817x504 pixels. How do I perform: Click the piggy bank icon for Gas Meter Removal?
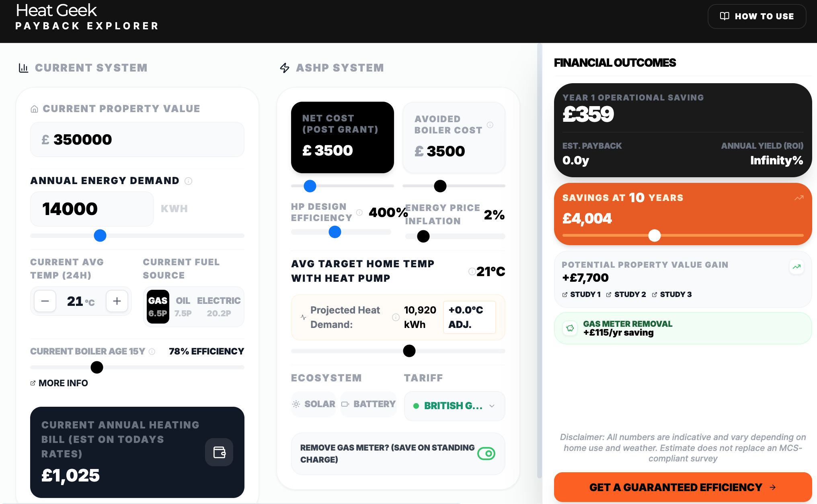click(570, 328)
